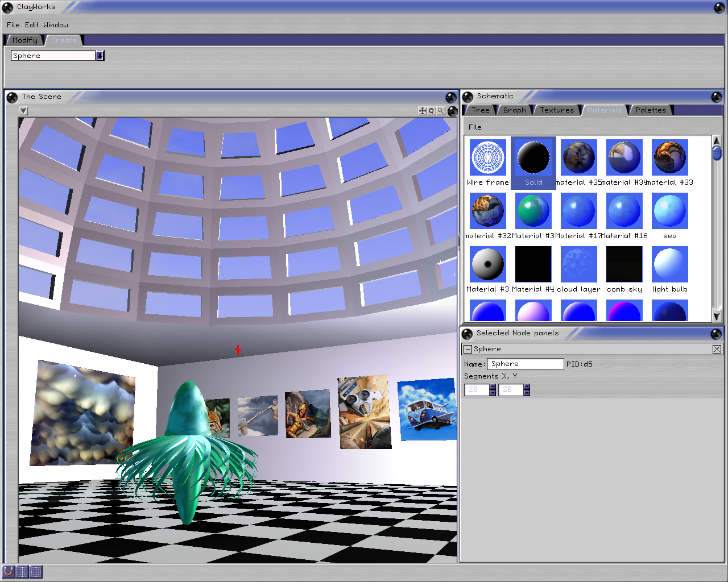728x582 pixels.
Task: Select the Wire frame material
Action: click(x=488, y=158)
